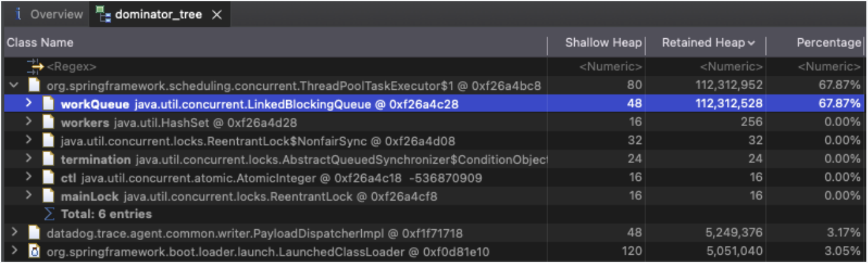This screenshot has width=868, height=263.
Task: Click the sigma Total entries icon
Action: 50,214
